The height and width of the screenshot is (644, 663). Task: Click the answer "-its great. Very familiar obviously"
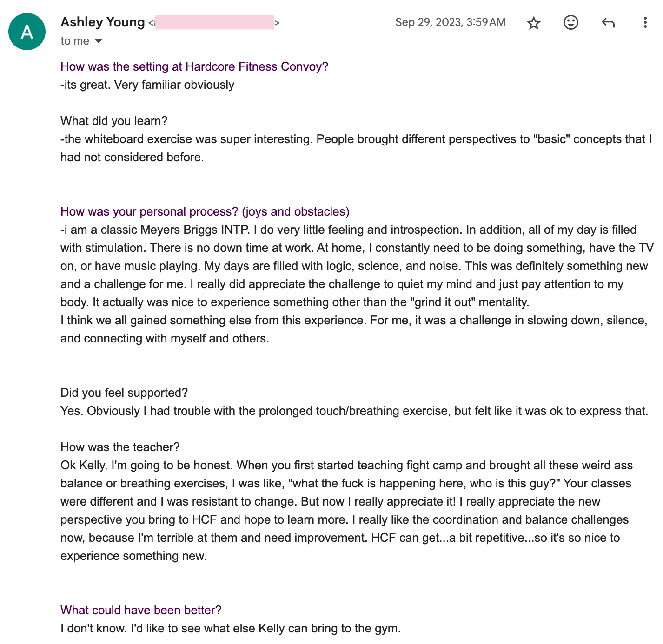[x=147, y=85]
